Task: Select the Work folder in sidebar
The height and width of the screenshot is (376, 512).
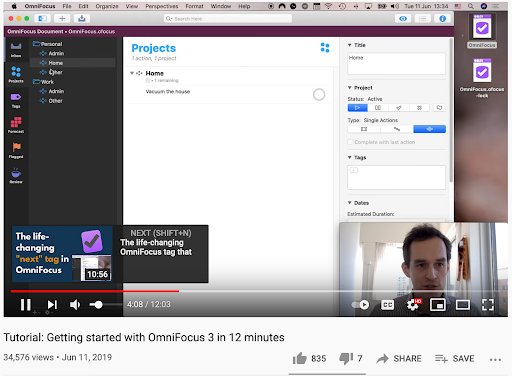Action: pyautogui.click(x=44, y=82)
